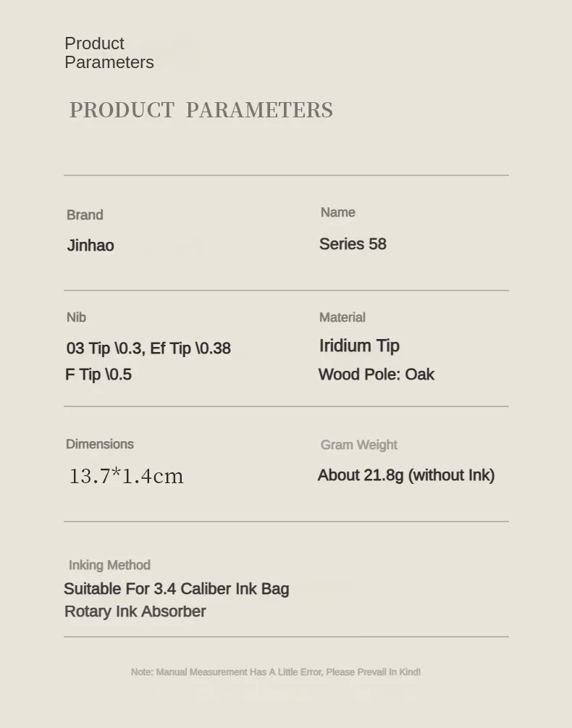Viewport: 572px width, 728px height.
Task: Select the Gram Weight label
Action: (x=359, y=445)
